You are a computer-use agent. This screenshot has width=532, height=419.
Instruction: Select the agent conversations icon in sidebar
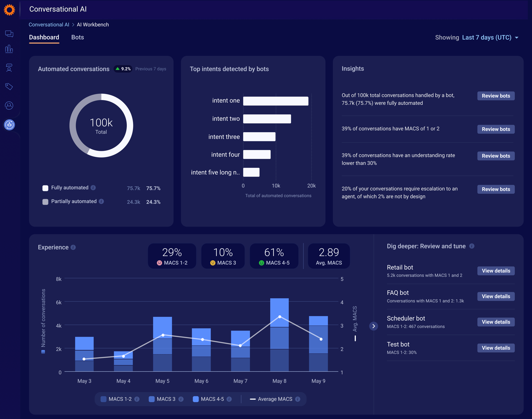coord(9,68)
